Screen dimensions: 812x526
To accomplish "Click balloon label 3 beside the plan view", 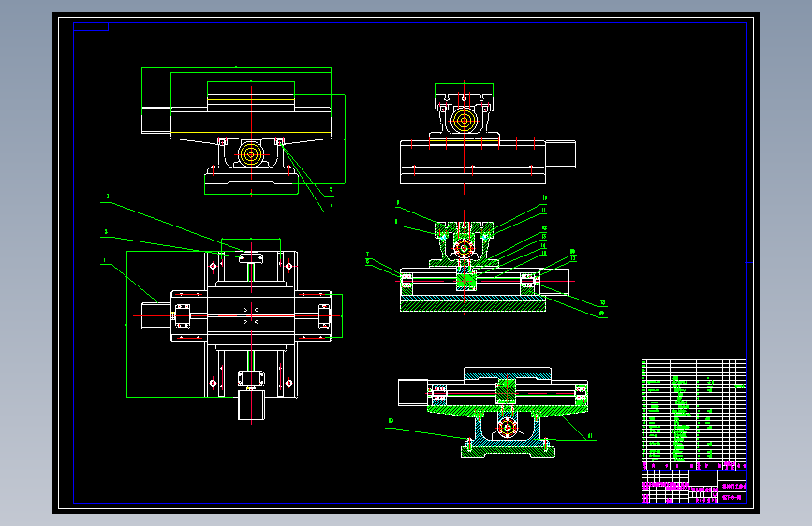I will pyautogui.click(x=106, y=232).
